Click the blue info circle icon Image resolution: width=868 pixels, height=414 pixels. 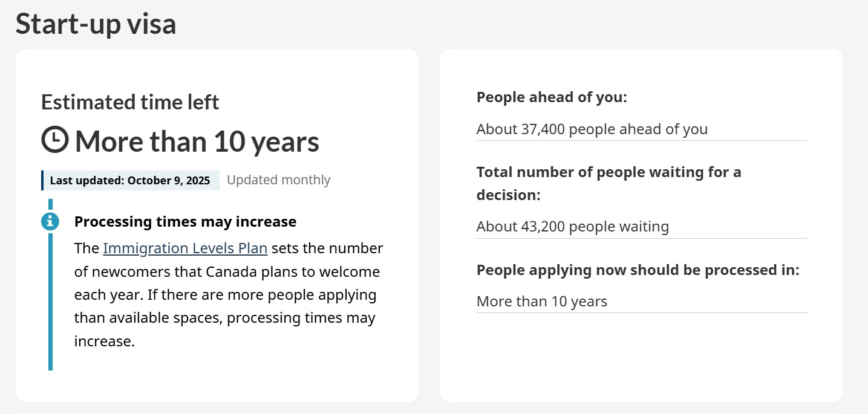(x=50, y=221)
